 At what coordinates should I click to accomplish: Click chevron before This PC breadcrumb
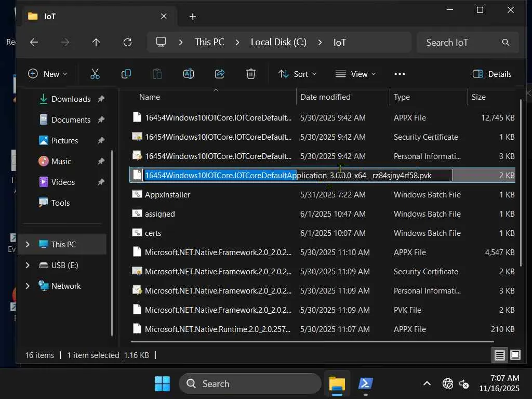point(181,43)
